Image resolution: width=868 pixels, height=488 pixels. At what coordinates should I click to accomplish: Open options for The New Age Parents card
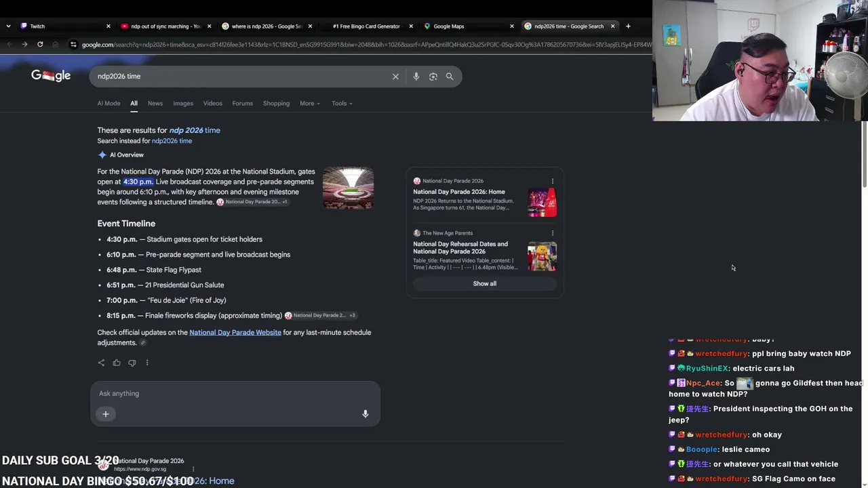553,233
